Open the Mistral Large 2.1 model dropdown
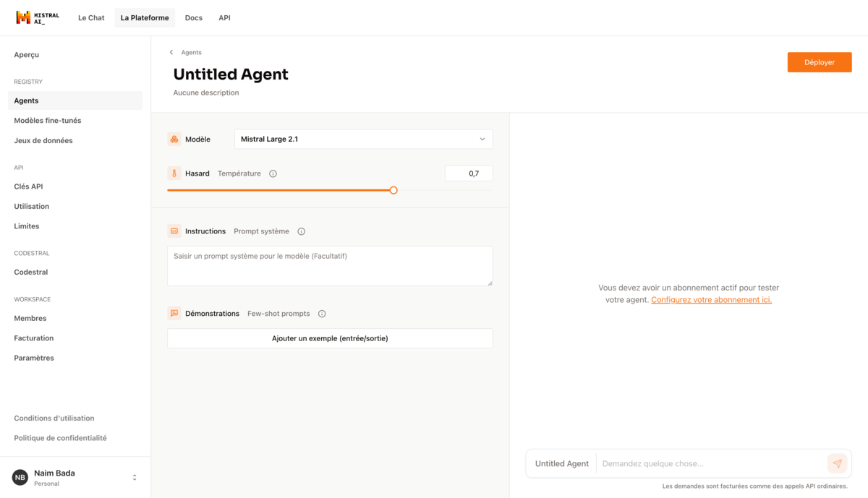Screen dimensions: 868x498 point(363,139)
